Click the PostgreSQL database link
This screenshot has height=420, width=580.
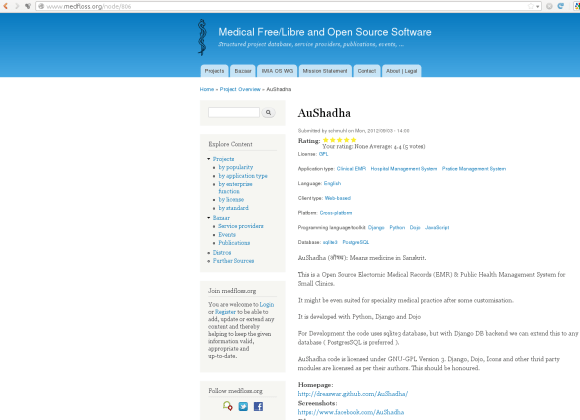[355, 242]
